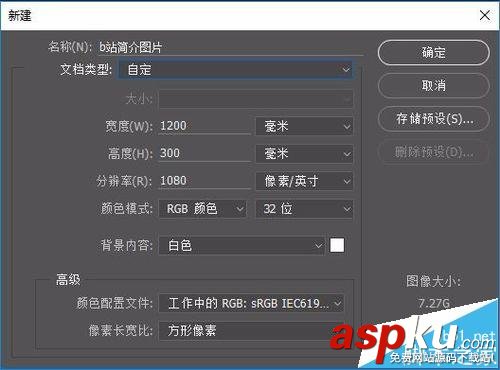Open resolution unit dropdown 像素/英寸
Viewport: 500px width, 370px height.
click(x=304, y=181)
